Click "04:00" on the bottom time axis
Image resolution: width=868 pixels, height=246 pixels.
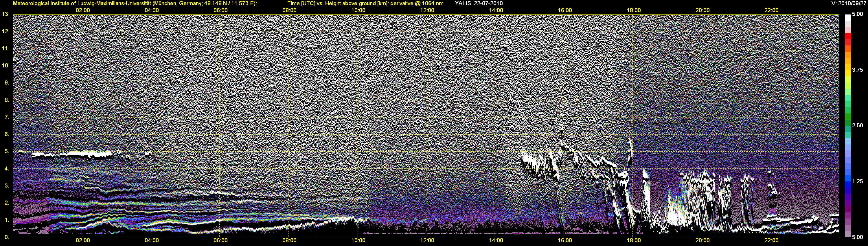tap(152, 240)
